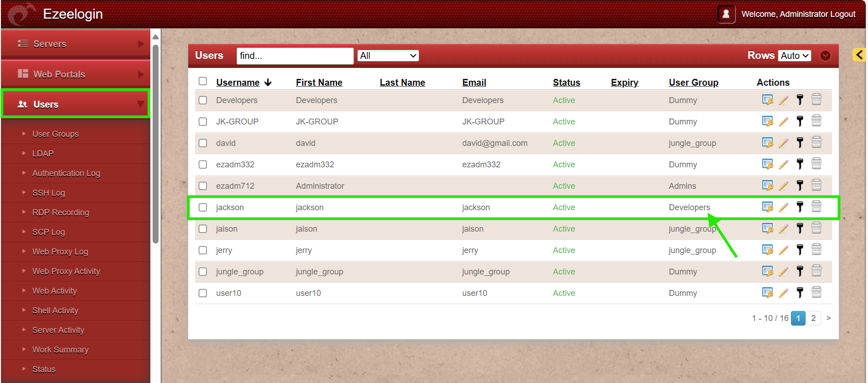Click the delete icon for jungle_group user

[x=816, y=271]
